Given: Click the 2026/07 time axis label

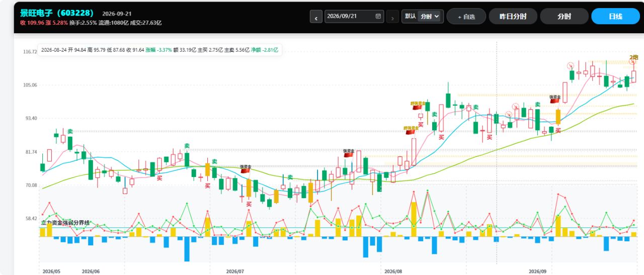Looking at the screenshot, I should 235,271.
